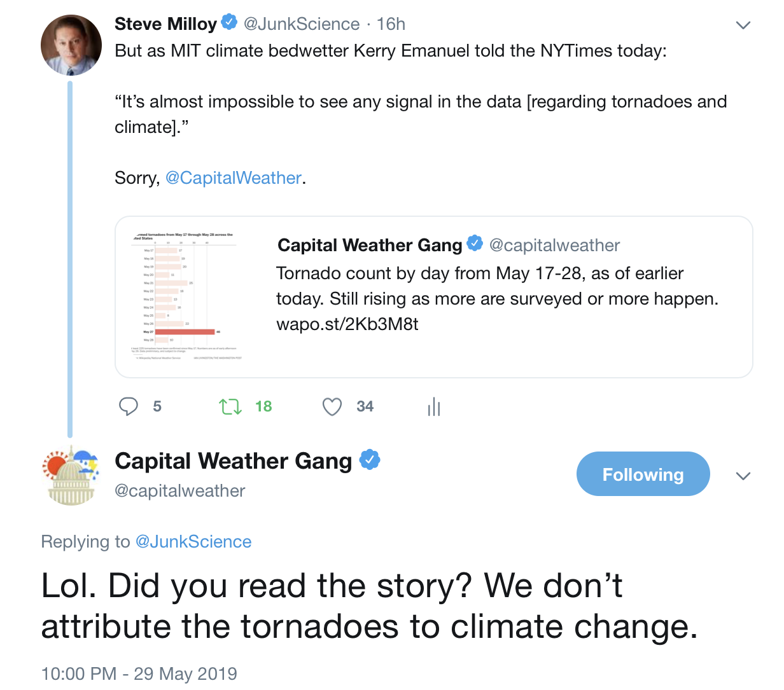This screenshot has width=784, height=690.
Task: Click verified badge in quoted tweet
Action: (475, 244)
